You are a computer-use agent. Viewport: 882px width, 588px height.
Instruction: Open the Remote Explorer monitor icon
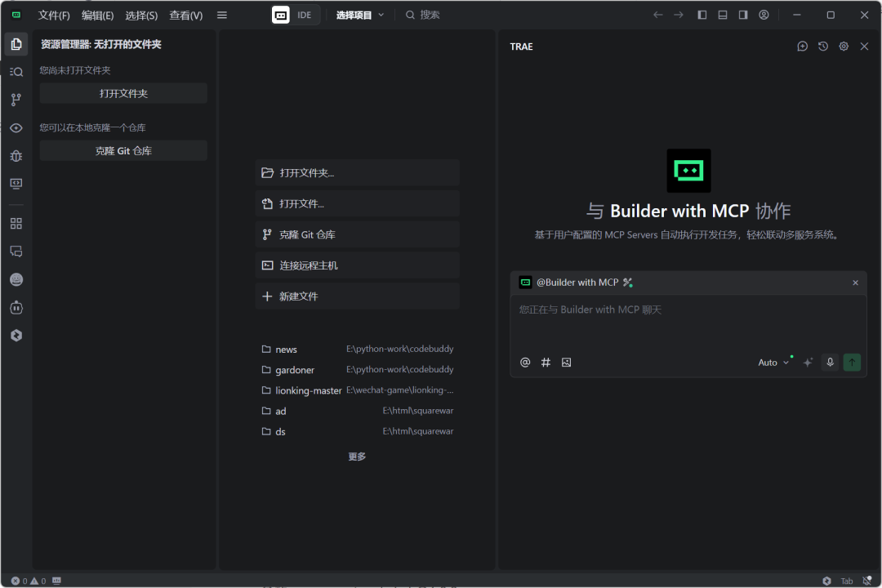(16, 184)
